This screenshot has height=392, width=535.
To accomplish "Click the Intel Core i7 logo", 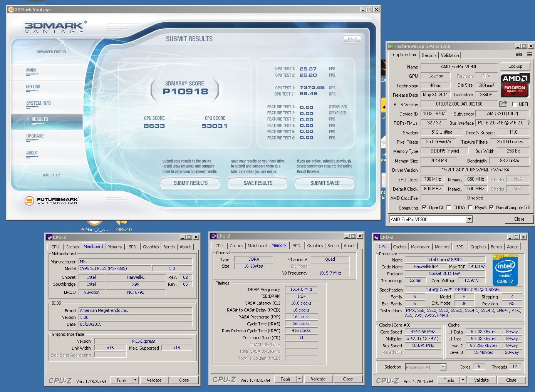I will [505, 270].
